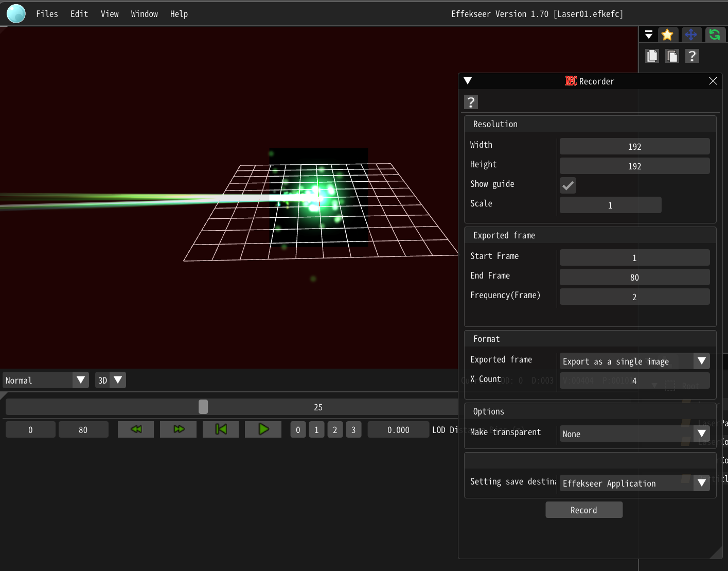Open the 3D view mode dropdown

[x=110, y=380]
